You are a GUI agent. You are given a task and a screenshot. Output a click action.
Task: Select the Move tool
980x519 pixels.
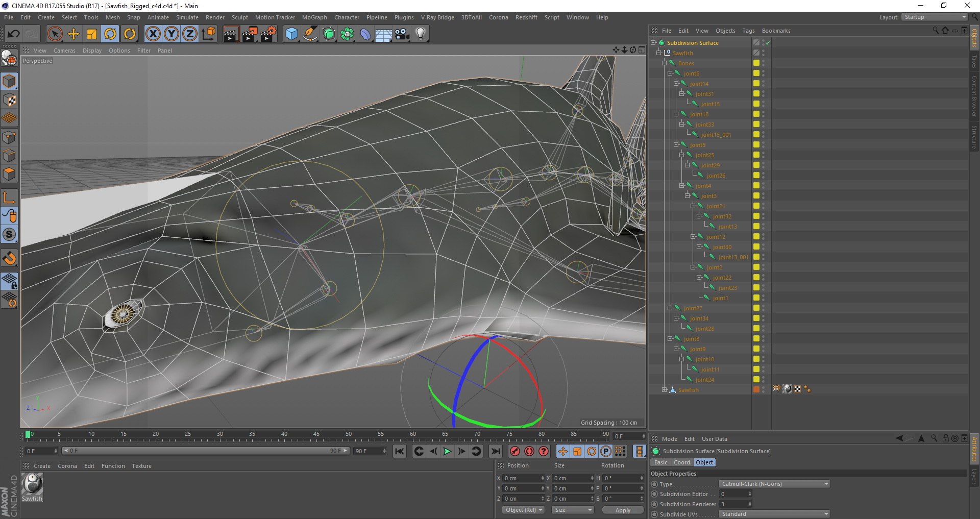[x=73, y=34]
